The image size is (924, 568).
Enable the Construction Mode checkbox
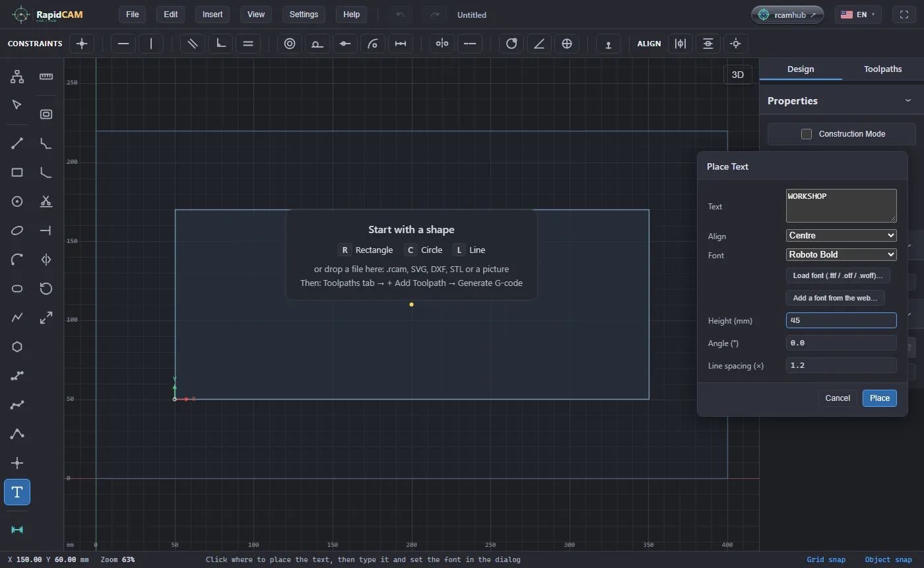[x=807, y=134]
